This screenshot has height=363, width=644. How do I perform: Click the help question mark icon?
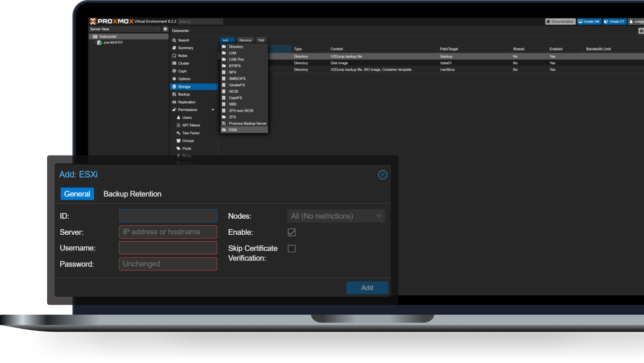click(641, 31)
